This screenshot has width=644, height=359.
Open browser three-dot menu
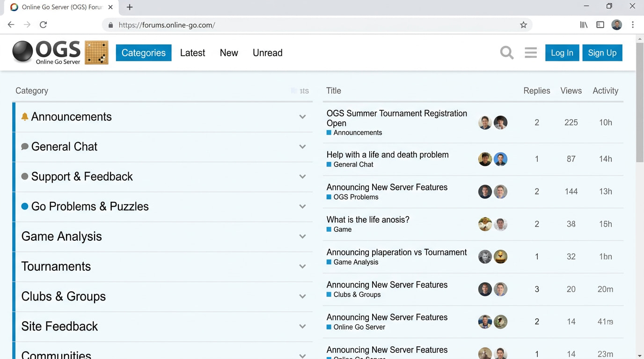[633, 25]
